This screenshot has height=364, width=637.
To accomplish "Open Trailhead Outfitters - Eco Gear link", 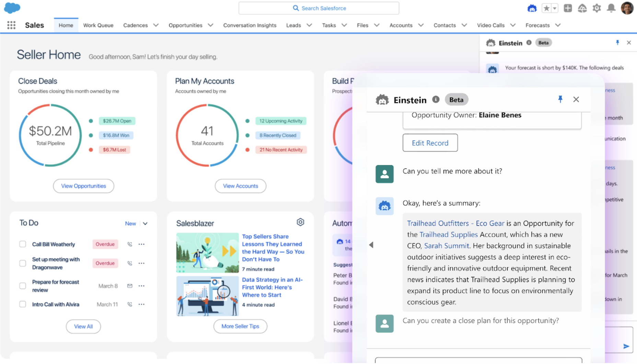I will (x=456, y=223).
